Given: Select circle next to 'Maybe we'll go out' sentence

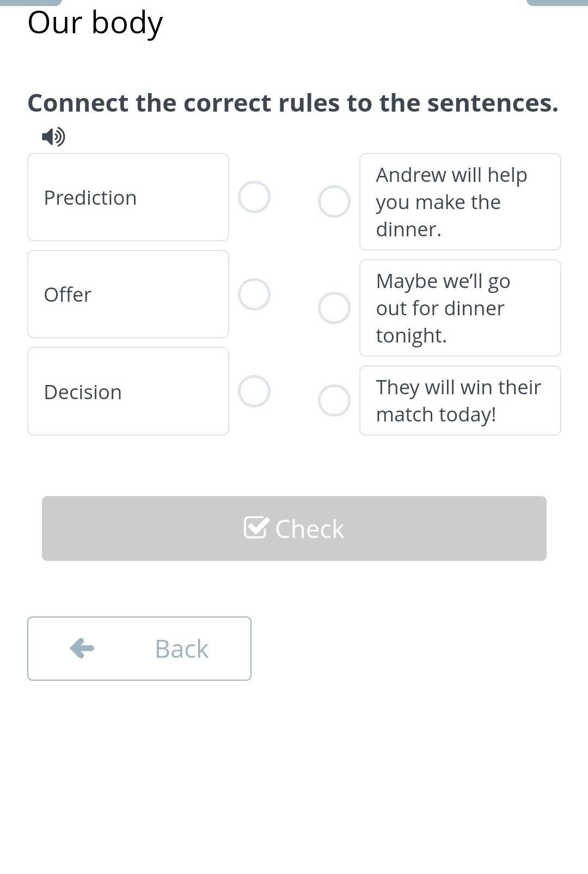Looking at the screenshot, I should click(334, 308).
